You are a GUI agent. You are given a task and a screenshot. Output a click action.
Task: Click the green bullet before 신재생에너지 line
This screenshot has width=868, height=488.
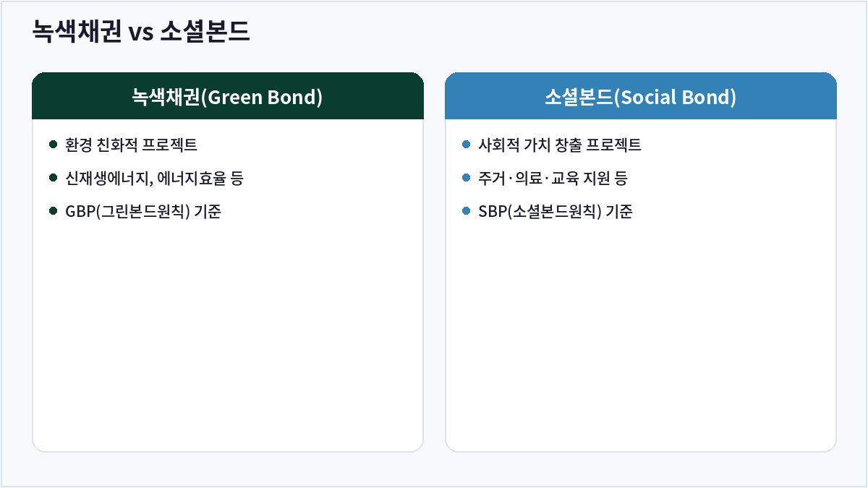pyautogui.click(x=53, y=178)
